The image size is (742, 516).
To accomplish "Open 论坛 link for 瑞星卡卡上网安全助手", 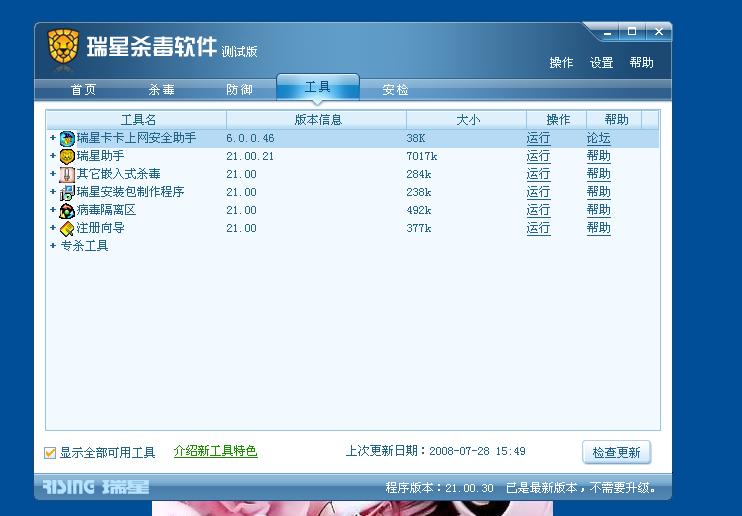I will coord(599,138).
